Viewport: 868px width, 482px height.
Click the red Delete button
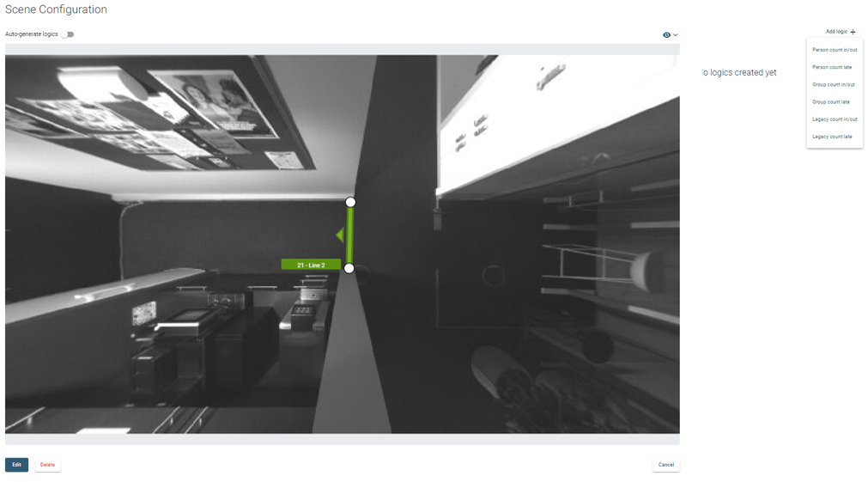pos(47,465)
